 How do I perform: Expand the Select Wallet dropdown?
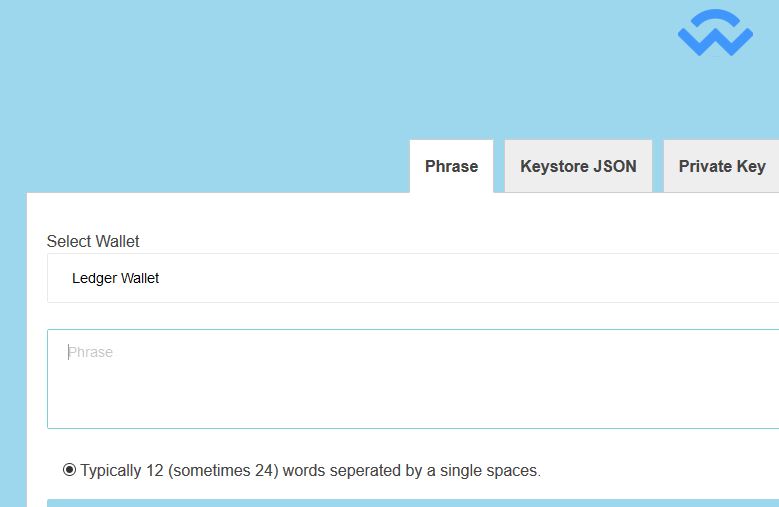coord(413,278)
